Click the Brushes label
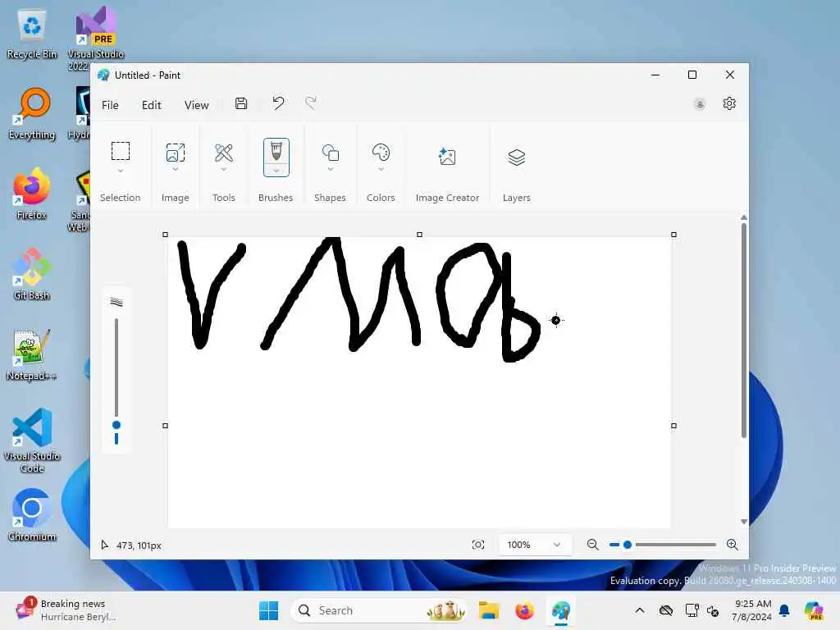Viewport: 840px width, 630px height. tap(276, 198)
